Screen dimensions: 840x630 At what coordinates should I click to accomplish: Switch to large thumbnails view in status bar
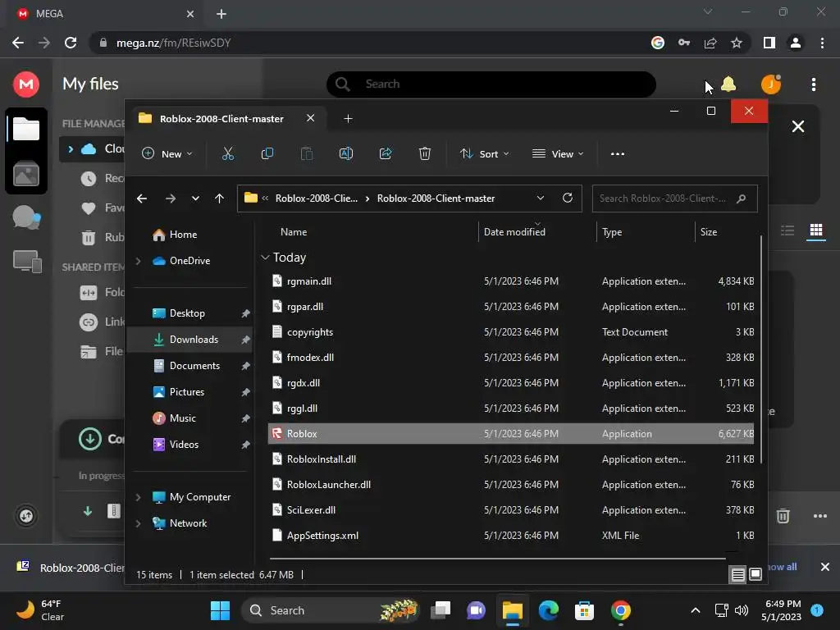pyautogui.click(x=756, y=575)
